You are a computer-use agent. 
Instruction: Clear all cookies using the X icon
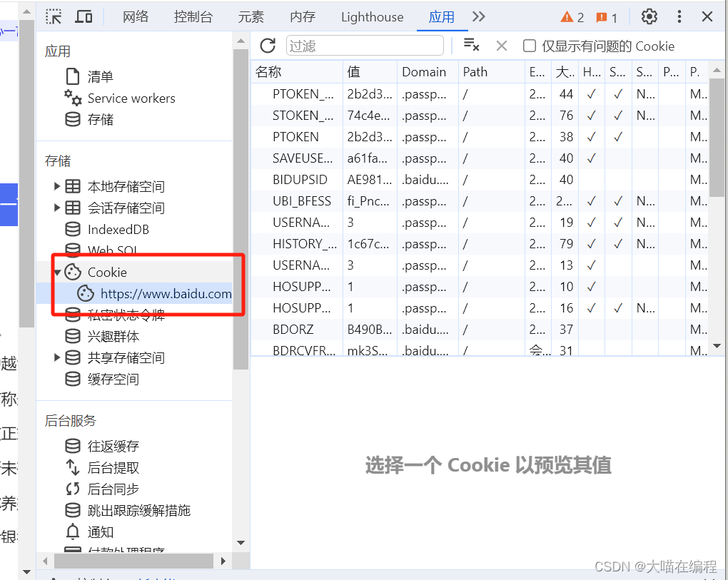[502, 46]
